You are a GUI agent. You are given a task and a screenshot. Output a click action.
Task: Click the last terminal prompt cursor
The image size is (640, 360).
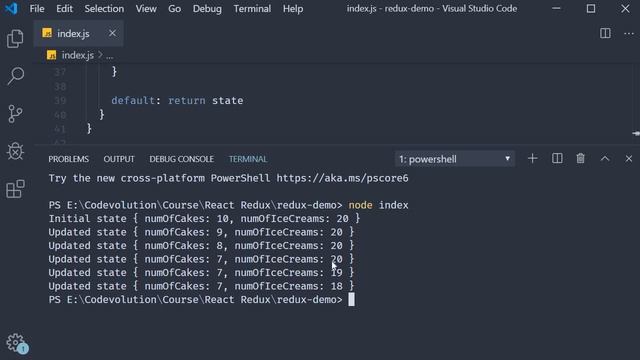[x=351, y=300]
